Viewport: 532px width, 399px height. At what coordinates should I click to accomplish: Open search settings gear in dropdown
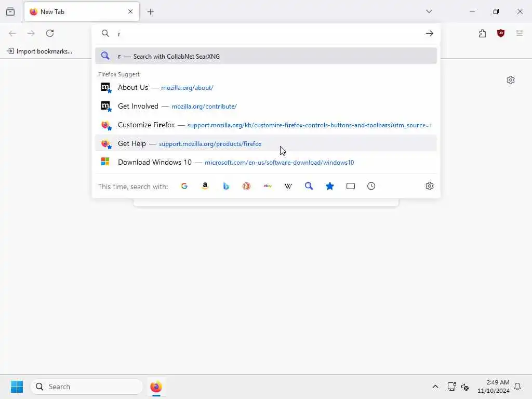(x=430, y=186)
